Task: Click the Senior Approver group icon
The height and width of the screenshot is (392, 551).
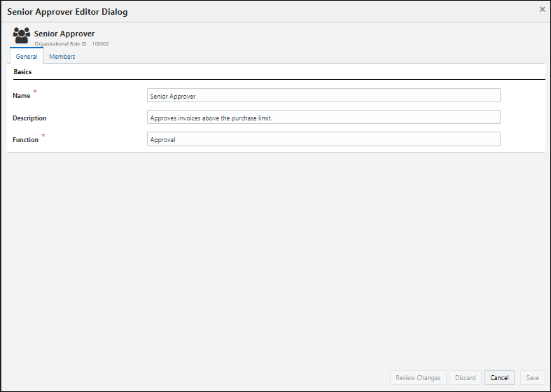Action: 22,36
